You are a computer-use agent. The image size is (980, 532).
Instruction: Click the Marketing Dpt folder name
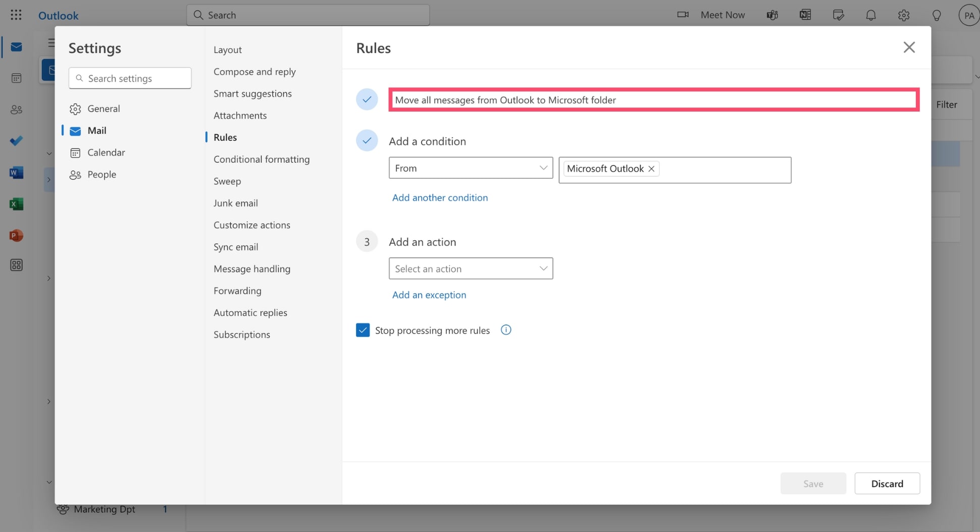point(105,509)
